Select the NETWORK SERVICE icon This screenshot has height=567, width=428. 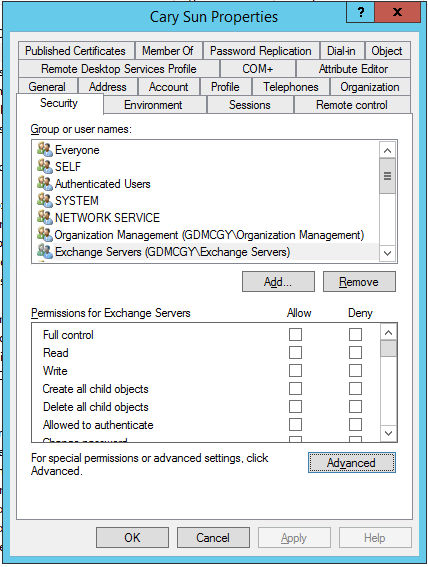pos(45,217)
